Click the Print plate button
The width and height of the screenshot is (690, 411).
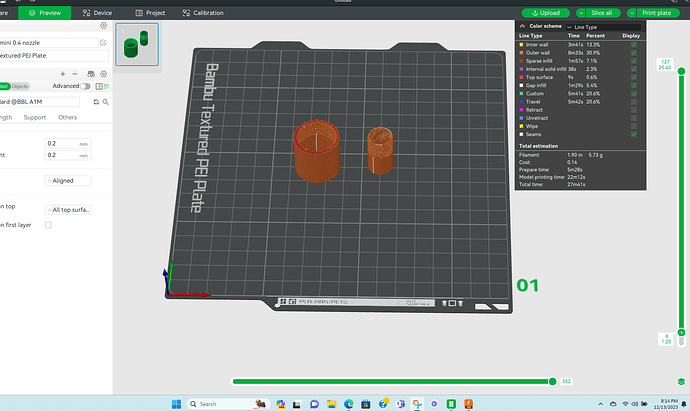coord(658,13)
